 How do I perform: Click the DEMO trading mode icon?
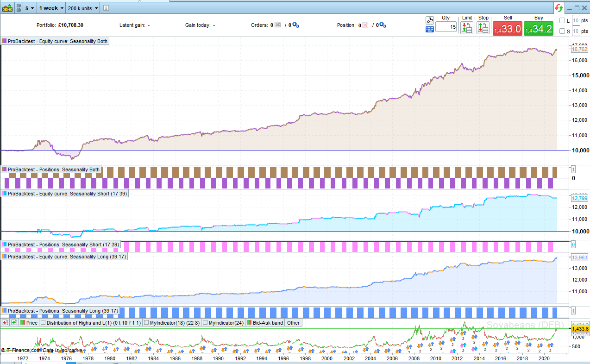pos(7,8)
